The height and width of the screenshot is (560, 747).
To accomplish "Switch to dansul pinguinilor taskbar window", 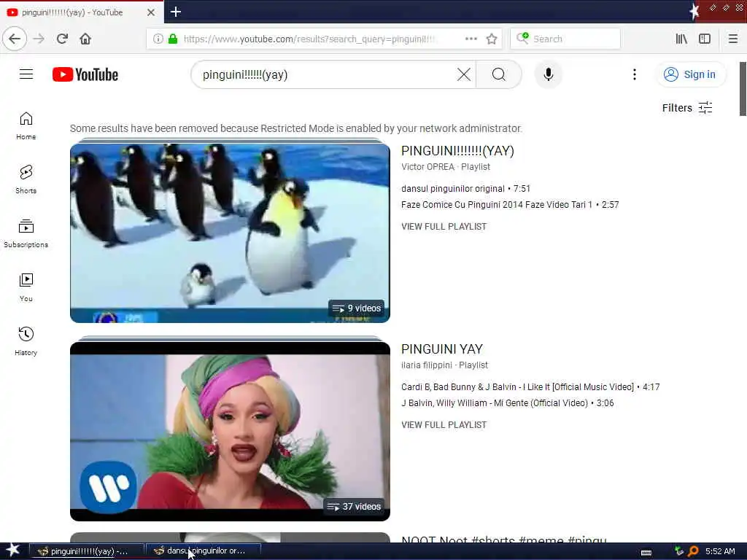I will (x=203, y=551).
